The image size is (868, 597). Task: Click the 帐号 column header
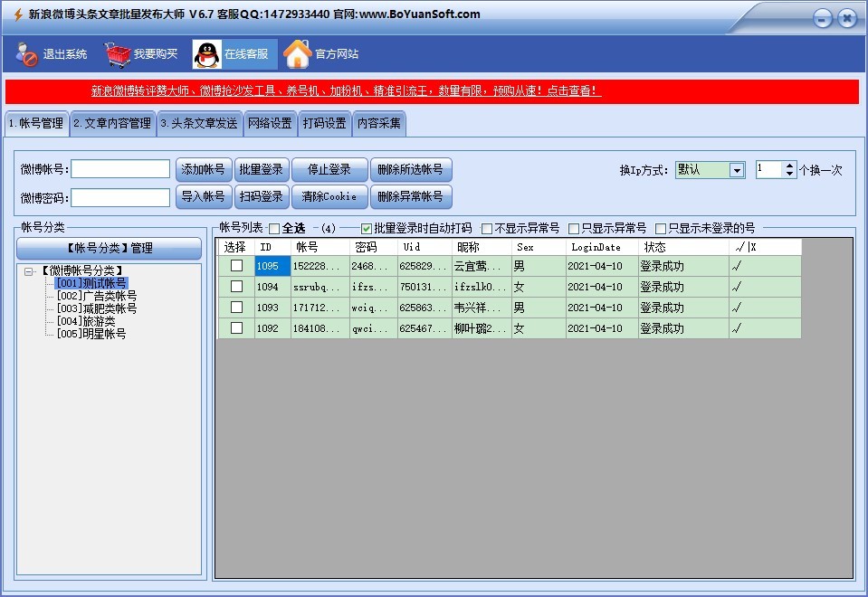320,247
